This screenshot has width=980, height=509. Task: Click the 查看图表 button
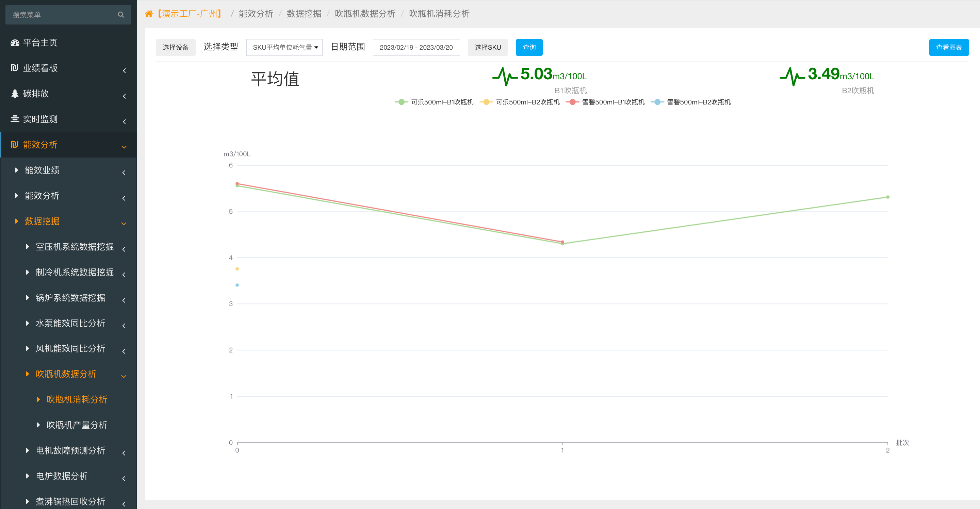(x=949, y=48)
